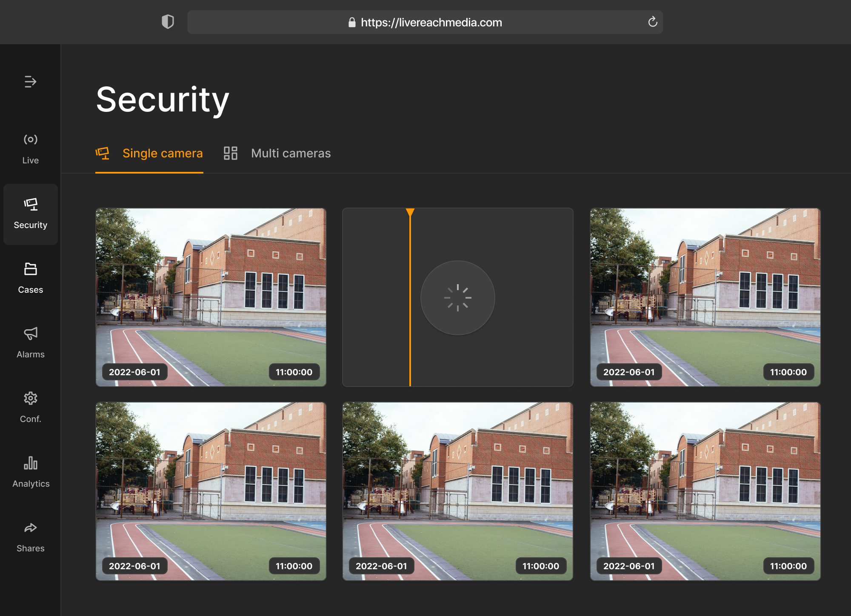This screenshot has height=616, width=851.
Task: Click the 11:00:00 time label on bottom-middle thumbnail
Action: (541, 566)
